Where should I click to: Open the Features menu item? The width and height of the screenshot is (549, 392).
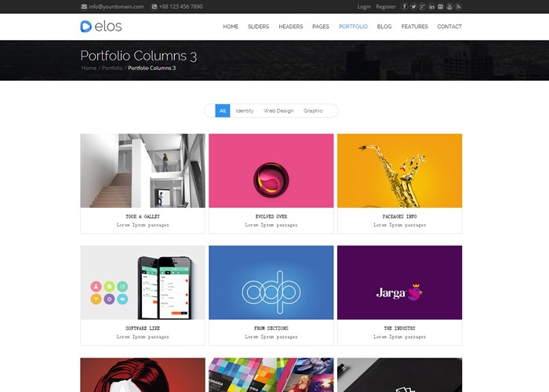tap(415, 27)
